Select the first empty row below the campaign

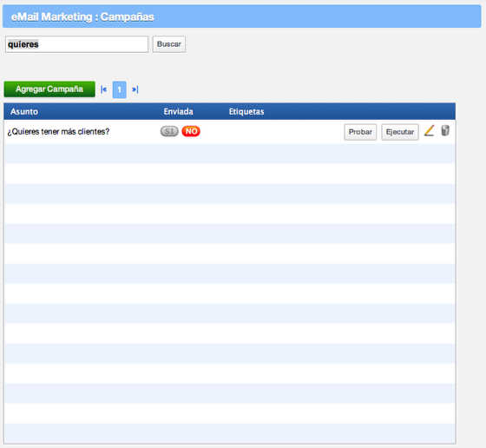pos(230,154)
